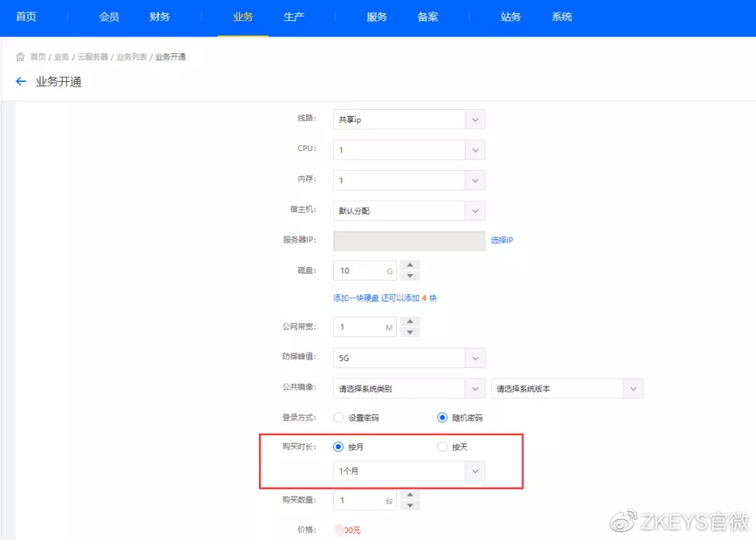Viewport: 756px width, 540px height.
Task: Click the blue back arrow beside 业务开通
Action: click(x=20, y=81)
